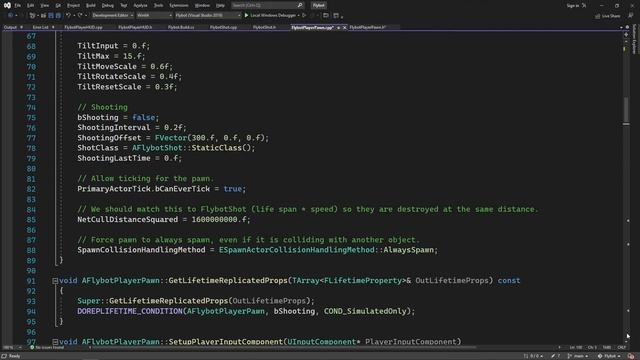Open the feedback icon near Live Share
Image resolution: width=640 pixels, height=360 pixels.
(x=631, y=16)
